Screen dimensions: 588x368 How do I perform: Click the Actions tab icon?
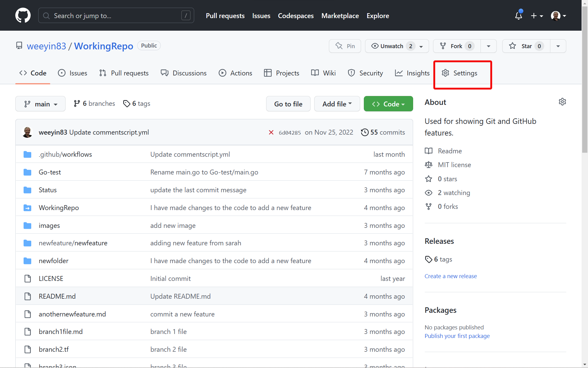222,73
